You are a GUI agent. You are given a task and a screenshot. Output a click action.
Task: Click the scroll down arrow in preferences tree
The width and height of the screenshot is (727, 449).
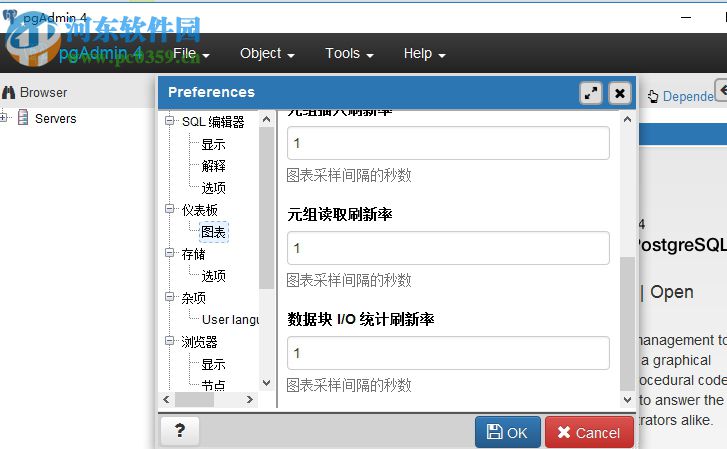[266, 383]
